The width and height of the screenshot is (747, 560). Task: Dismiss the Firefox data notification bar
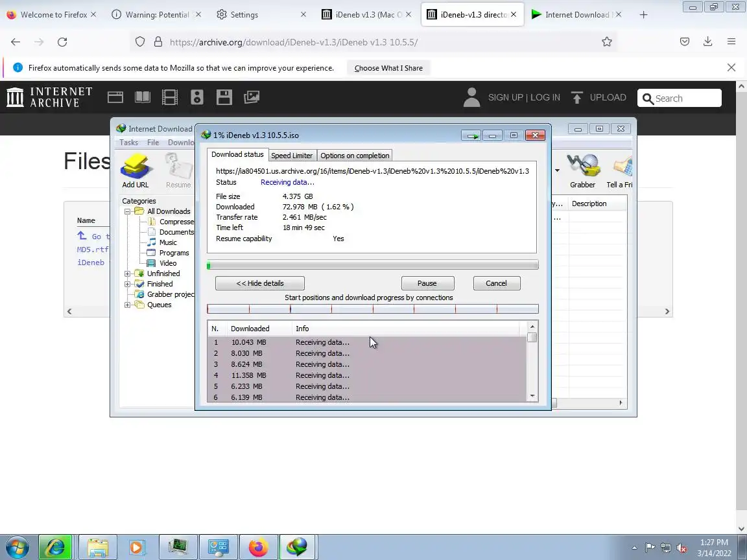click(x=731, y=67)
